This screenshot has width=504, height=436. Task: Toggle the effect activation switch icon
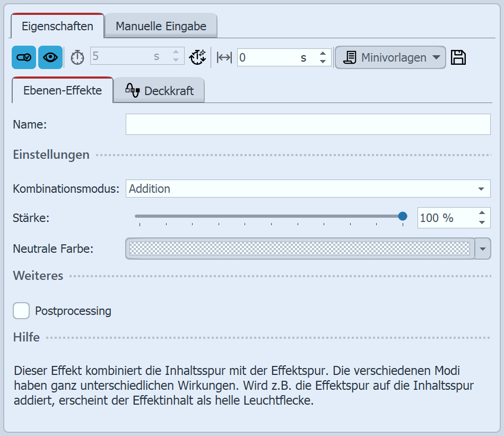pos(23,57)
